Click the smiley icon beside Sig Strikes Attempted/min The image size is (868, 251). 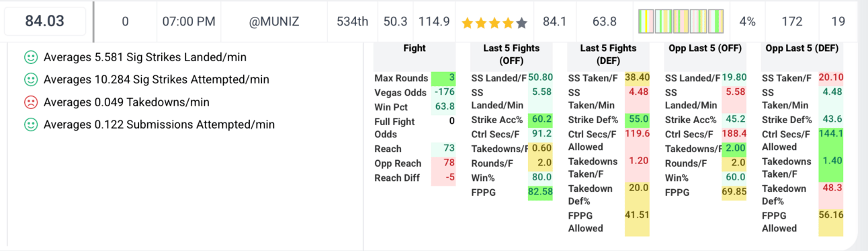tap(30, 80)
